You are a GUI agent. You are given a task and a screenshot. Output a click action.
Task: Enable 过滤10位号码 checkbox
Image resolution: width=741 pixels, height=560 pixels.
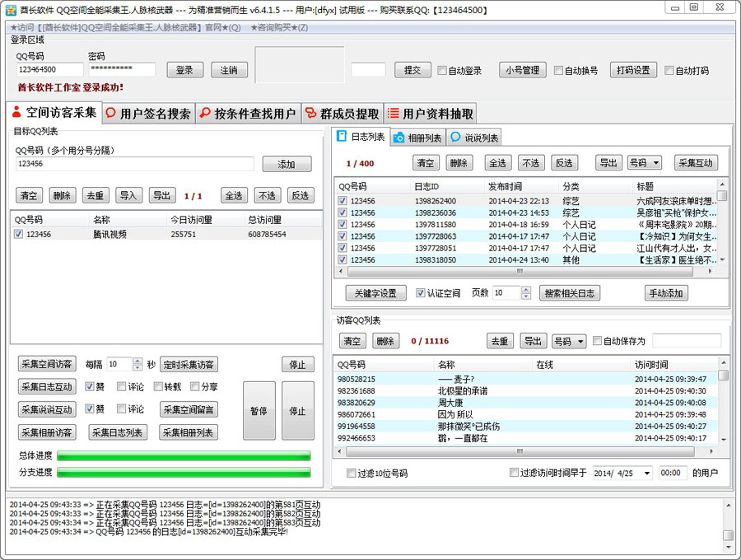point(351,473)
